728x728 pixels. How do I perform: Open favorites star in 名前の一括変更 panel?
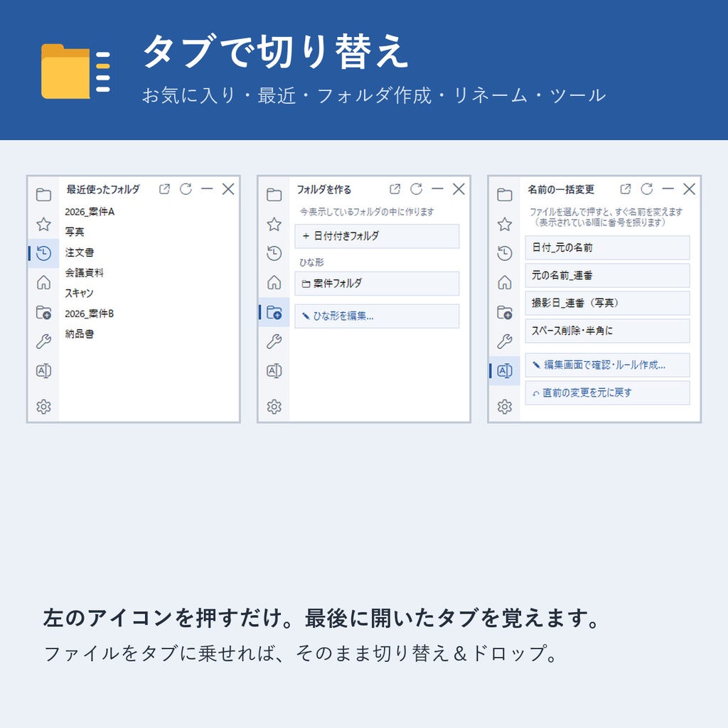click(x=505, y=224)
